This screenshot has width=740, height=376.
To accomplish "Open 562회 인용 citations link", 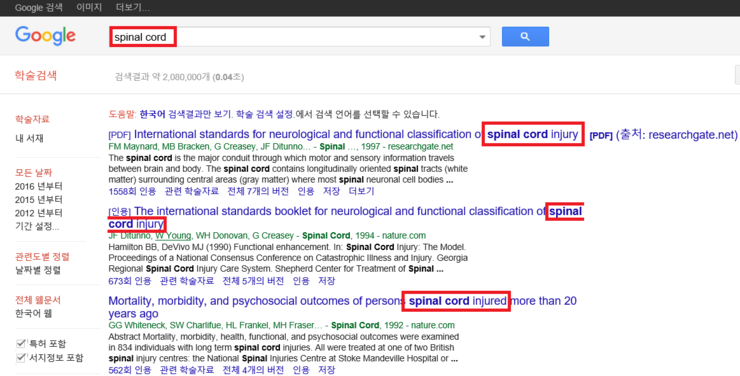I will tap(130, 370).
